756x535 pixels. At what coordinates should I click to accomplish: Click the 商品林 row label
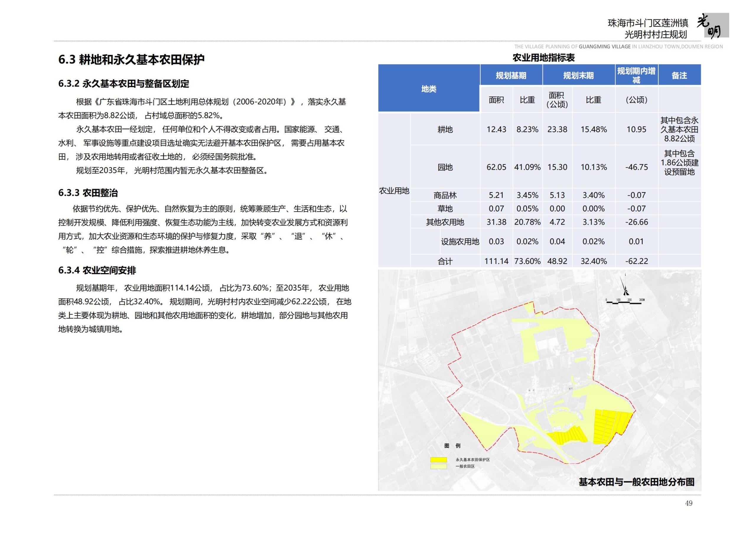pos(445,195)
